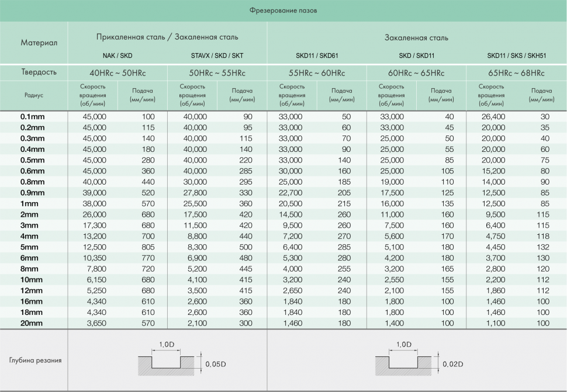This screenshot has height=392, width=567.
Task: Click the 'Глубина резания' row label
Action: [x=35, y=360]
